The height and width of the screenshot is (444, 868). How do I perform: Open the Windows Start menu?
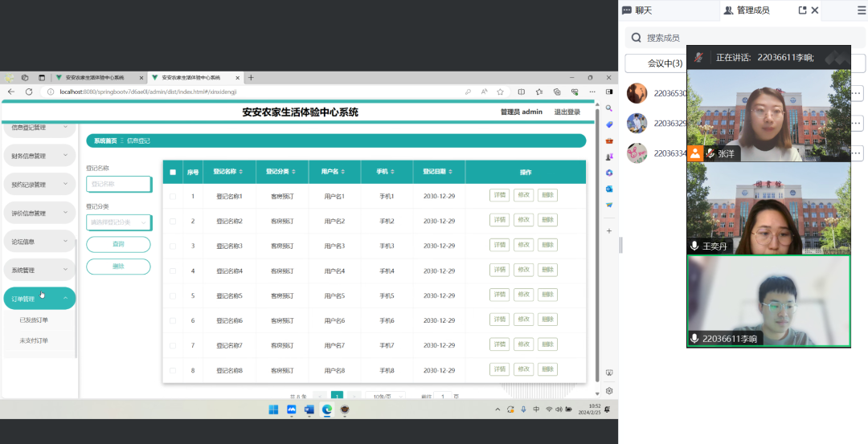click(x=273, y=409)
